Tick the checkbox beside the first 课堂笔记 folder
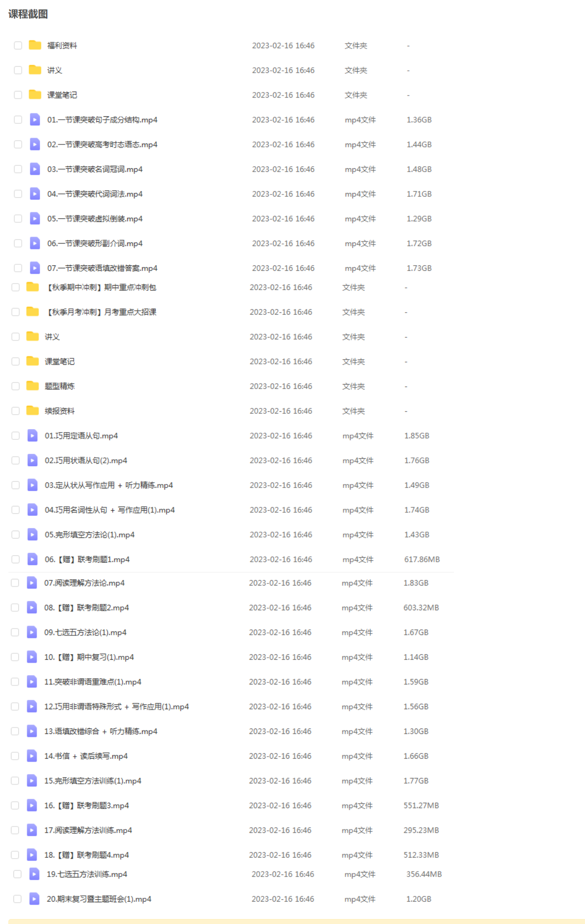585x924 pixels. (18, 95)
